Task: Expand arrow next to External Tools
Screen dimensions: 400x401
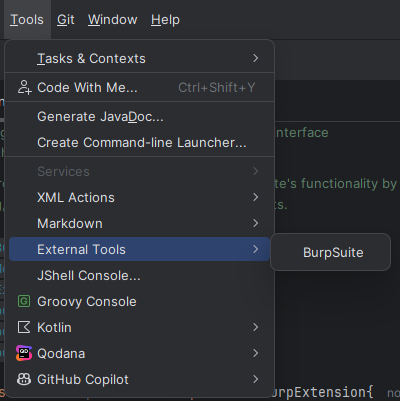Action: pyautogui.click(x=255, y=249)
